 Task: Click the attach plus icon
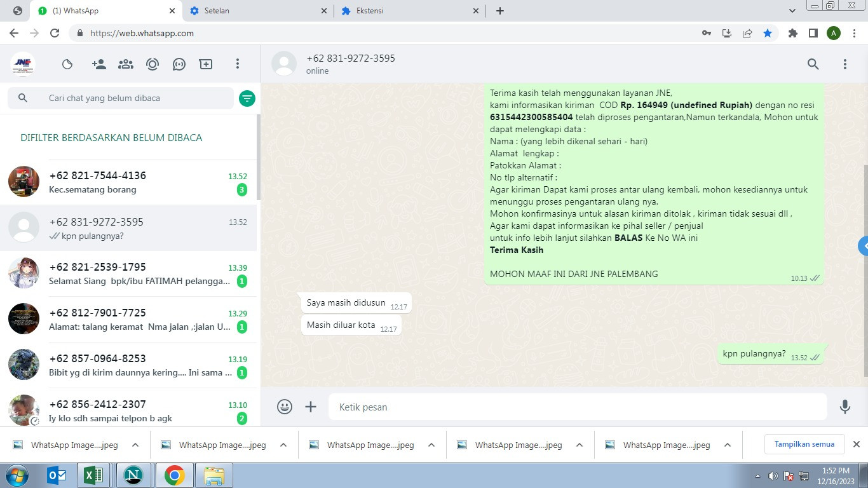tap(311, 407)
